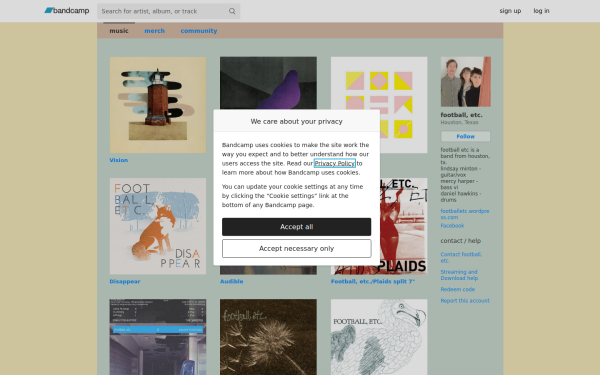Click the football, etc. band name

click(461, 115)
